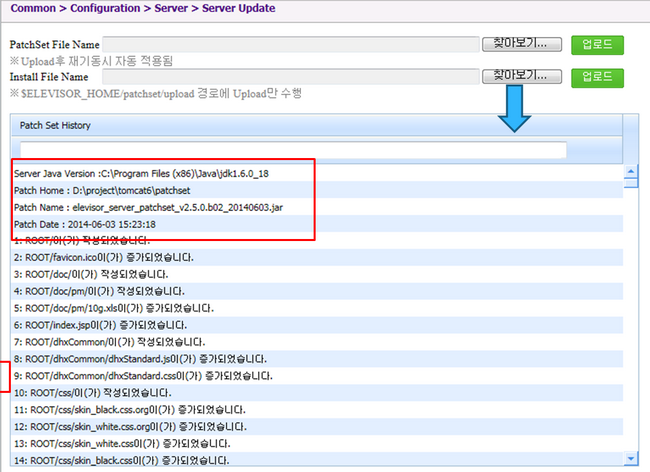Click the scrollbar down arrow in Patch Set History
650x472 pixels.
coord(630,459)
